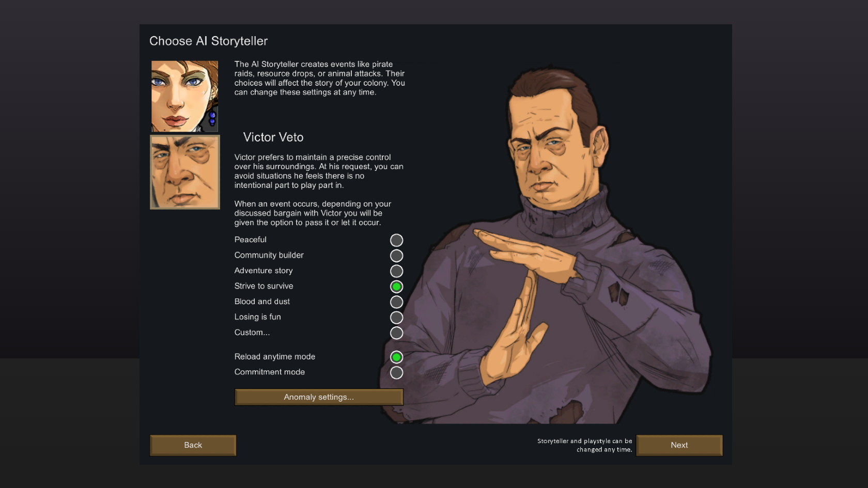Choose the Custom... difficulty radio button

click(396, 333)
